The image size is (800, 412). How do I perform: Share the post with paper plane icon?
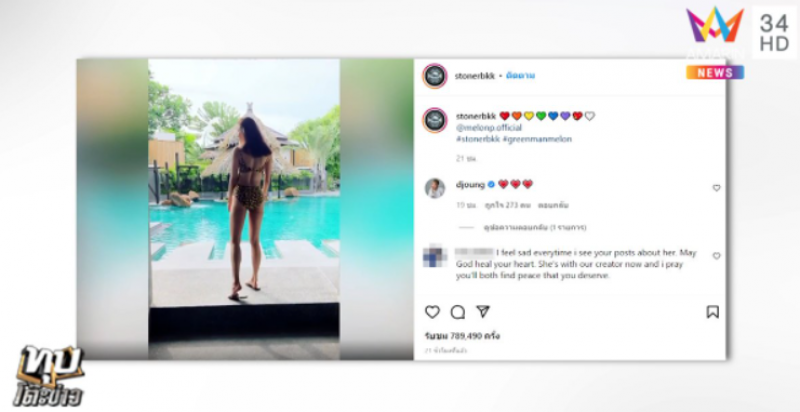pyautogui.click(x=483, y=312)
